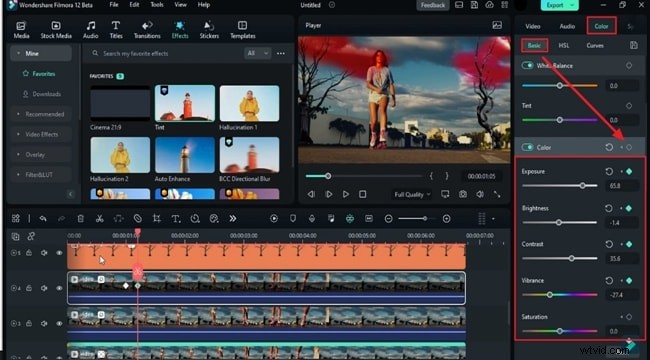Viewport: 650px width, 360px height.
Task: Open the speed clock tool
Action: [195, 219]
